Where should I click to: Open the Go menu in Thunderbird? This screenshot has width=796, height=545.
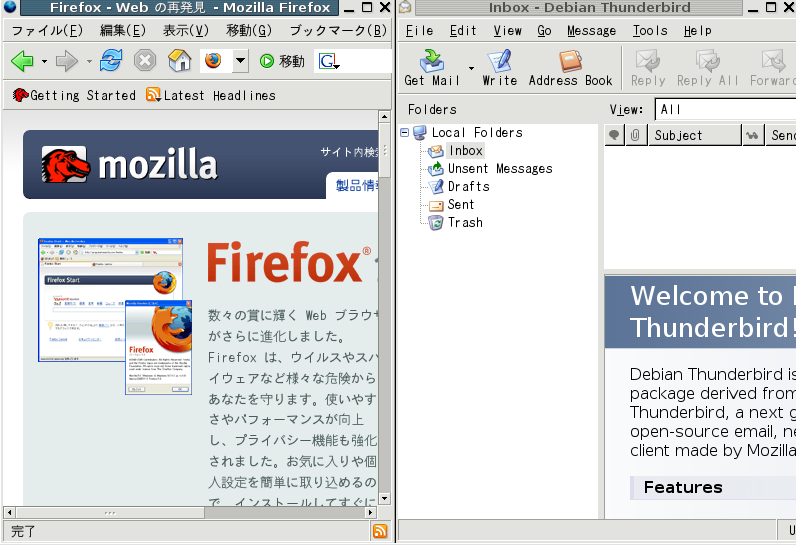(x=544, y=31)
